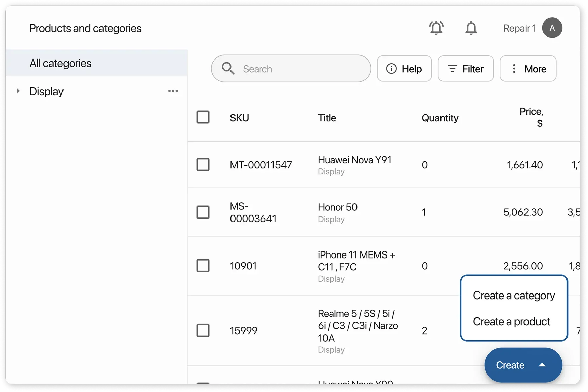
Task: Select checkbox for Realme 5 product row
Action: click(x=203, y=330)
